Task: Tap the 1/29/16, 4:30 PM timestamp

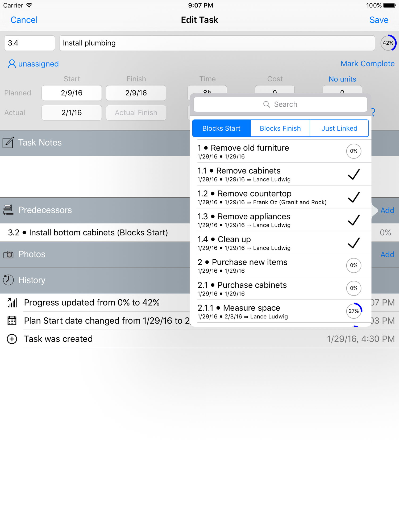Action: coord(361,339)
